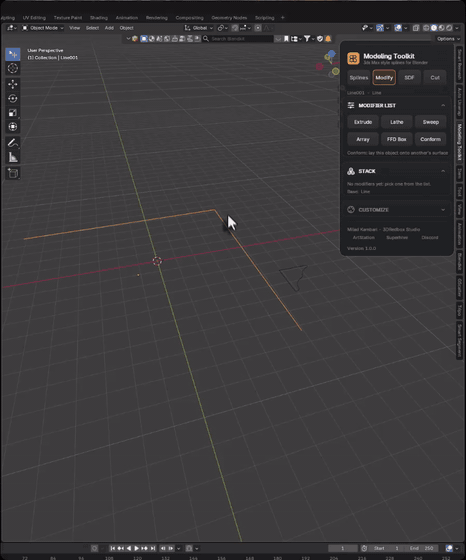Add the Array modifier
This screenshot has height=560, width=466.
tap(363, 139)
